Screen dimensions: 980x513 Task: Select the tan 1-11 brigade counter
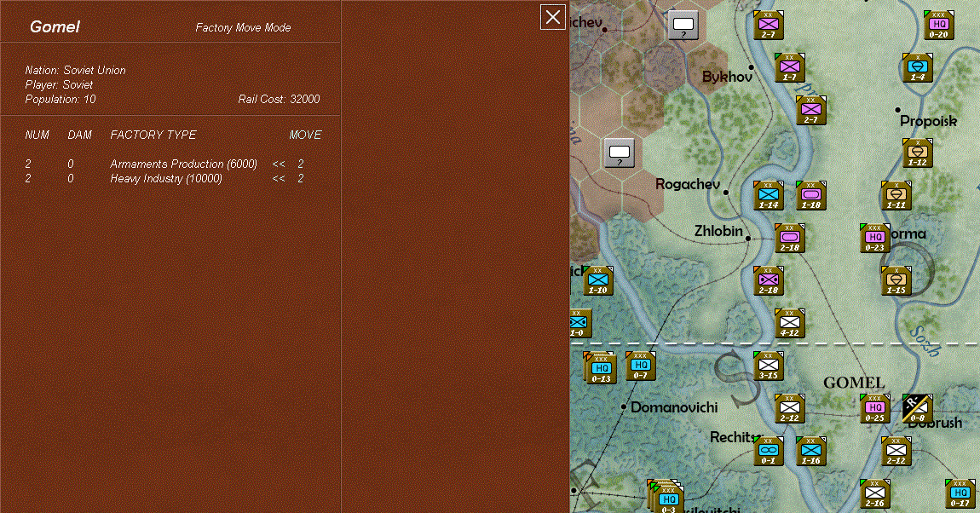tap(896, 195)
